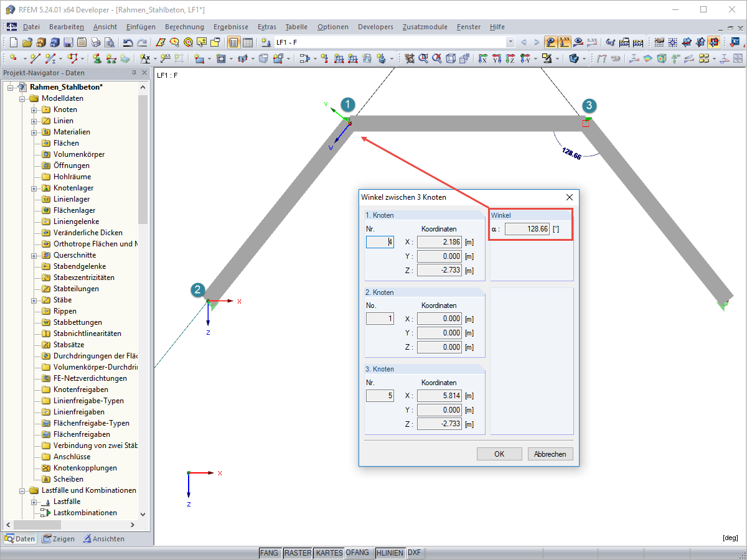
Task: Close the Projekt-Navigator panel
Action: 144,73
